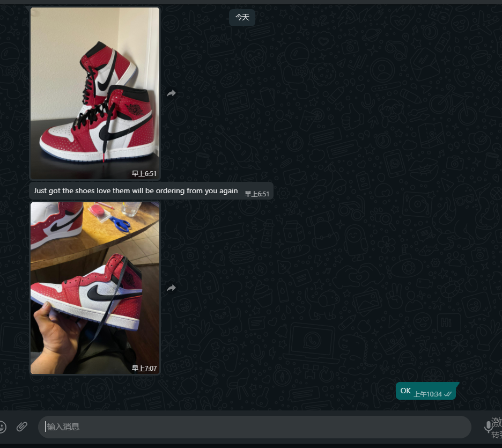Open shoe photo sent at 早上6:51
The image size is (502, 448).
95,93
